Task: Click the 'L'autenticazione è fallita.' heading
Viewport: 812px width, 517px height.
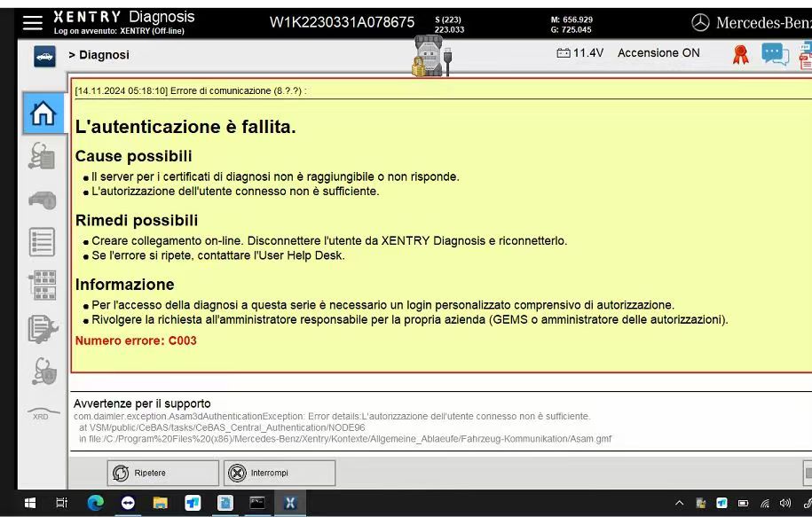Action: tap(185, 127)
